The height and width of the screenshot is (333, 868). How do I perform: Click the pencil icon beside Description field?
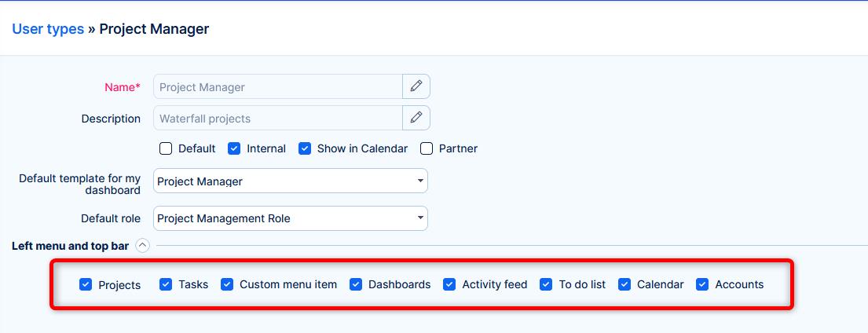point(416,118)
